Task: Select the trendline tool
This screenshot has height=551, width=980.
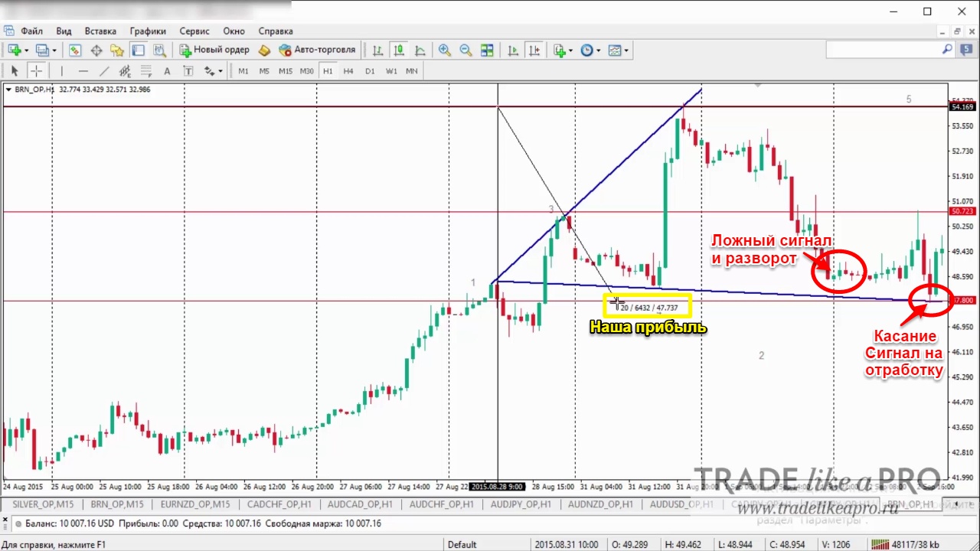Action: (x=104, y=71)
